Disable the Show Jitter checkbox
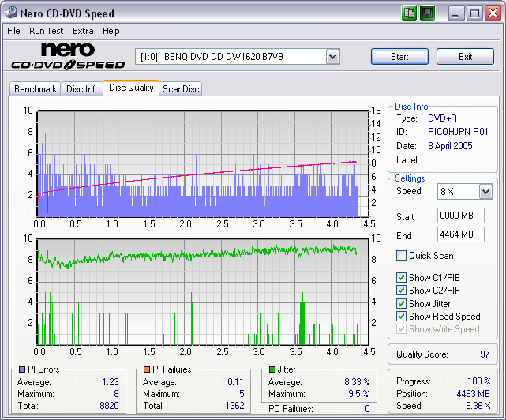 coord(402,303)
